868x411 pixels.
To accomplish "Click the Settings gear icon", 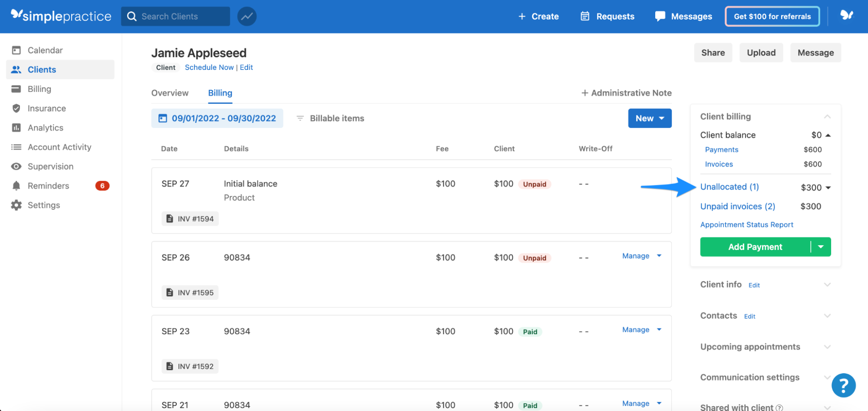I will (x=16, y=205).
